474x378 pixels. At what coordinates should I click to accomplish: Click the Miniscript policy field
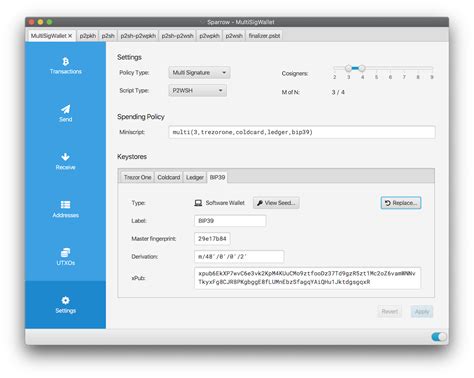point(302,132)
